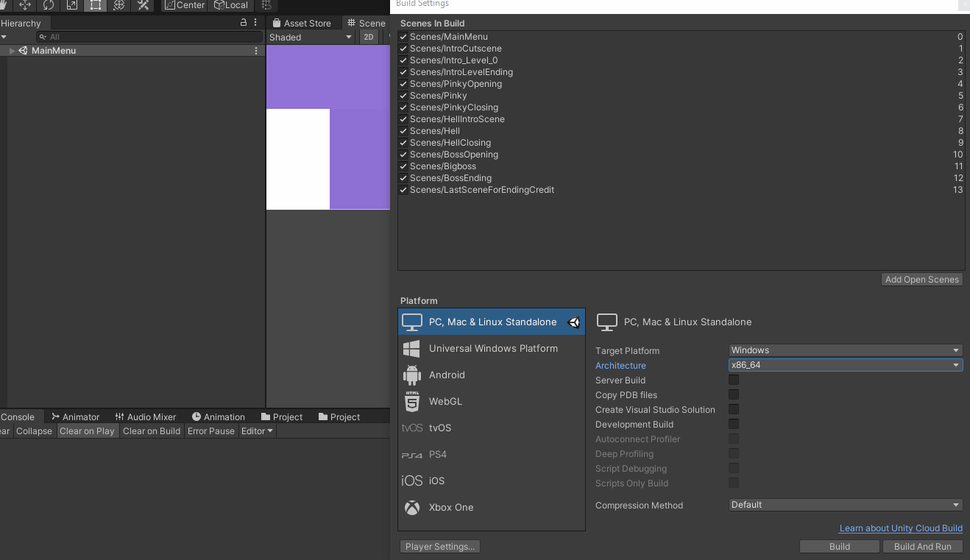Uncheck the Scenes/PinkyOpening checkbox
Viewport: 970px width, 560px height.
point(403,84)
